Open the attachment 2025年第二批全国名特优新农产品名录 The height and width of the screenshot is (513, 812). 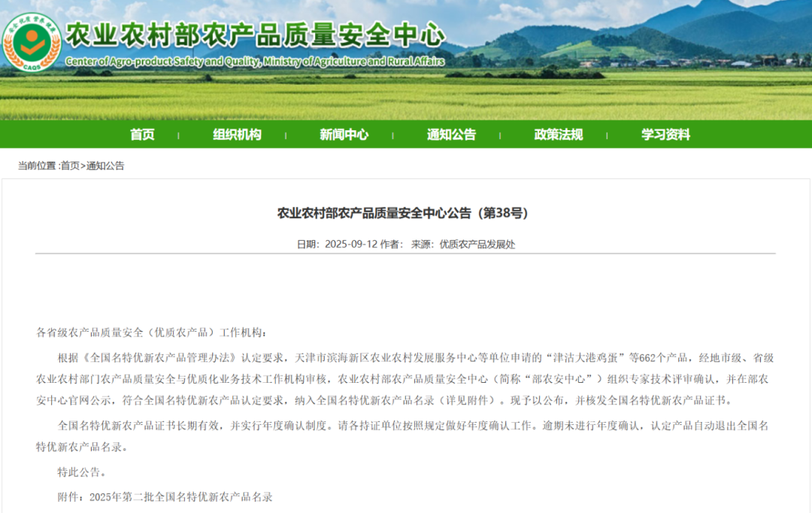coord(180,497)
